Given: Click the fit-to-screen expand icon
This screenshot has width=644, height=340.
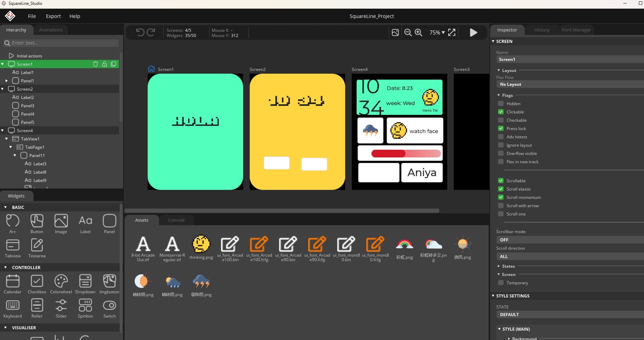Looking at the screenshot, I should coord(452,33).
